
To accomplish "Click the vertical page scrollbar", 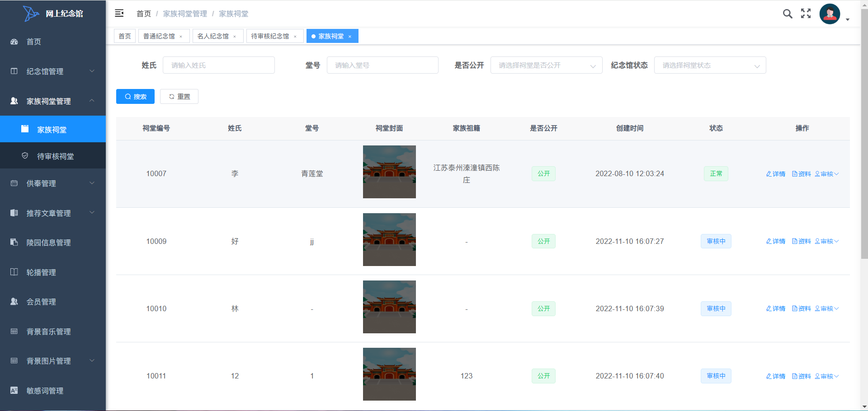I will pyautogui.click(x=864, y=133).
